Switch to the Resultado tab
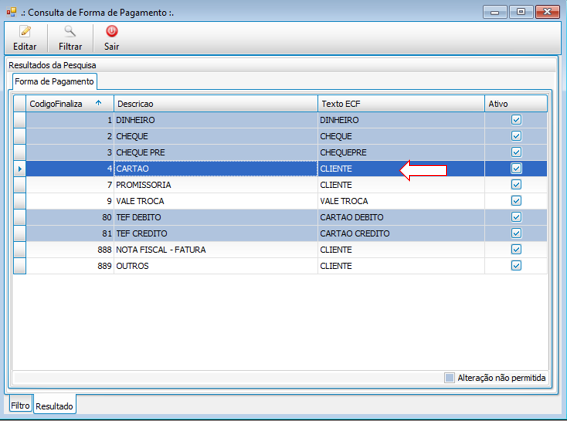The image size is (567, 421). 54,406
